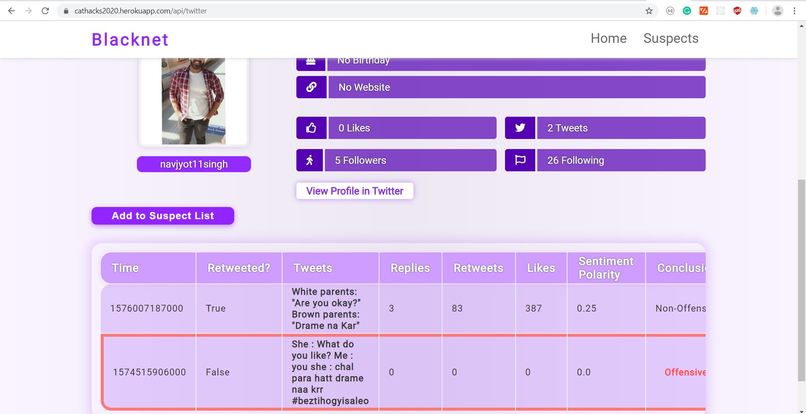Click timestamp 1574515906000 cell
Image resolution: width=806 pixels, height=414 pixels.
pyautogui.click(x=150, y=372)
